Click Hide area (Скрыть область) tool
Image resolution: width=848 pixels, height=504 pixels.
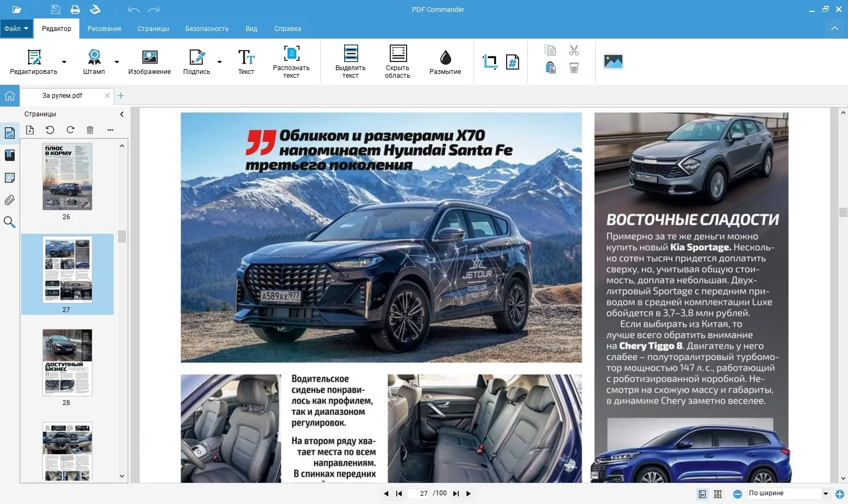[398, 54]
